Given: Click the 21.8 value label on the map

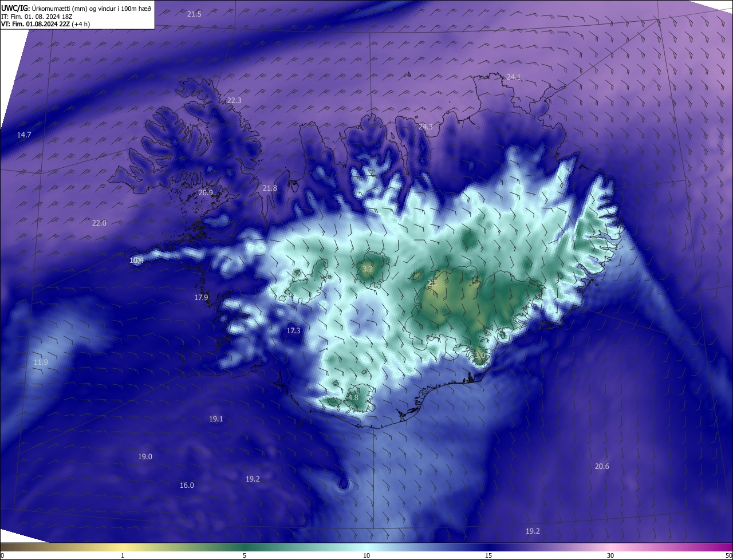Looking at the screenshot, I should click(x=270, y=188).
